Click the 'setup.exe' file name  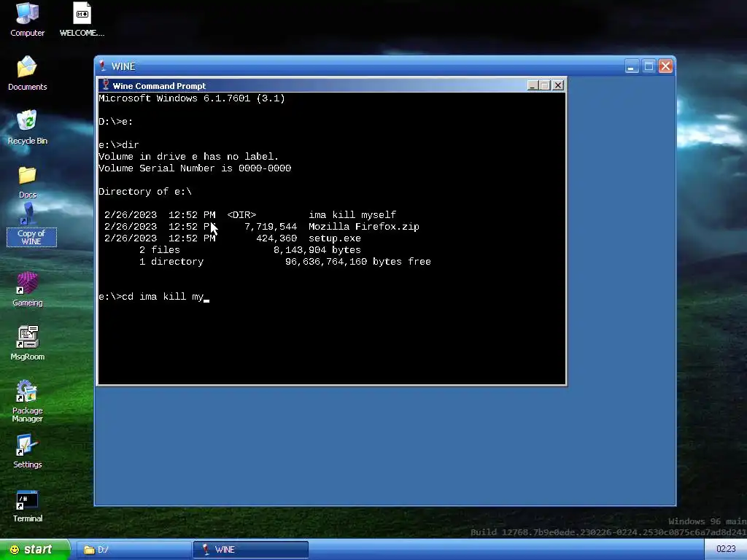click(334, 238)
